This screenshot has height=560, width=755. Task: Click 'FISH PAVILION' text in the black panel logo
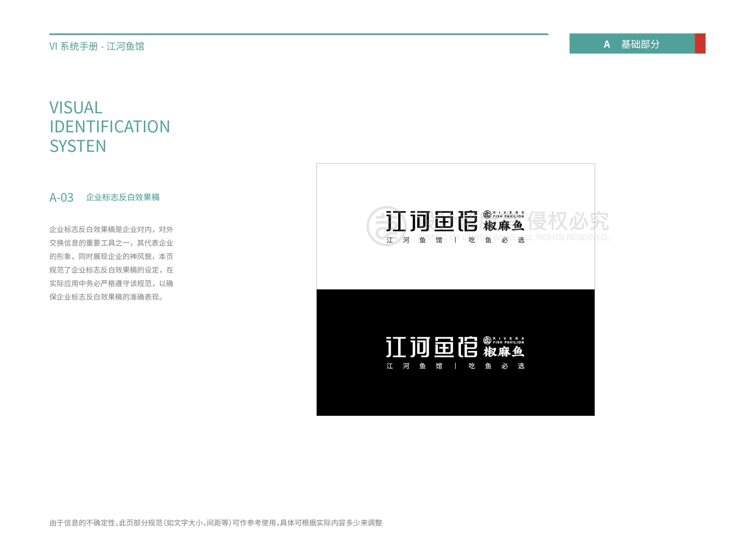pyautogui.click(x=508, y=342)
